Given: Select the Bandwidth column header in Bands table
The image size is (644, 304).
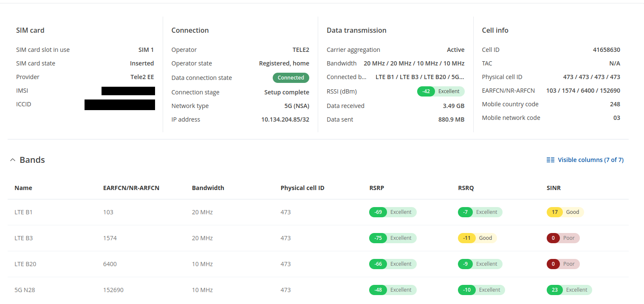Looking at the screenshot, I should (x=208, y=188).
